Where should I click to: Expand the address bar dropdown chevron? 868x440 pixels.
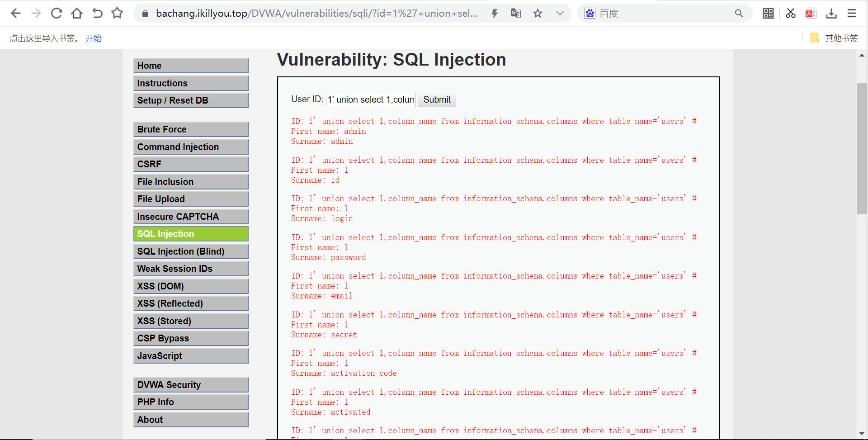560,14
